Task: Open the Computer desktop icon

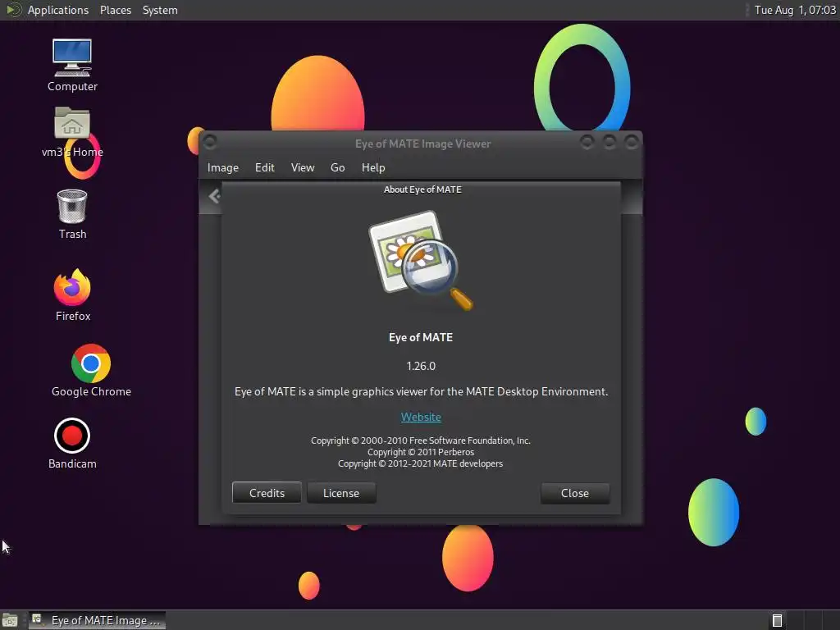Action: click(x=72, y=65)
